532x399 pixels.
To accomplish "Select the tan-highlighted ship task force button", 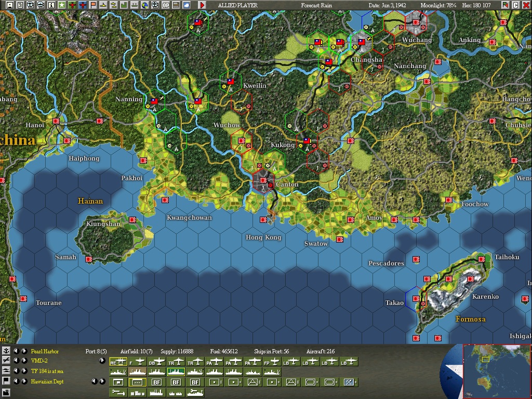I will 137,372.
